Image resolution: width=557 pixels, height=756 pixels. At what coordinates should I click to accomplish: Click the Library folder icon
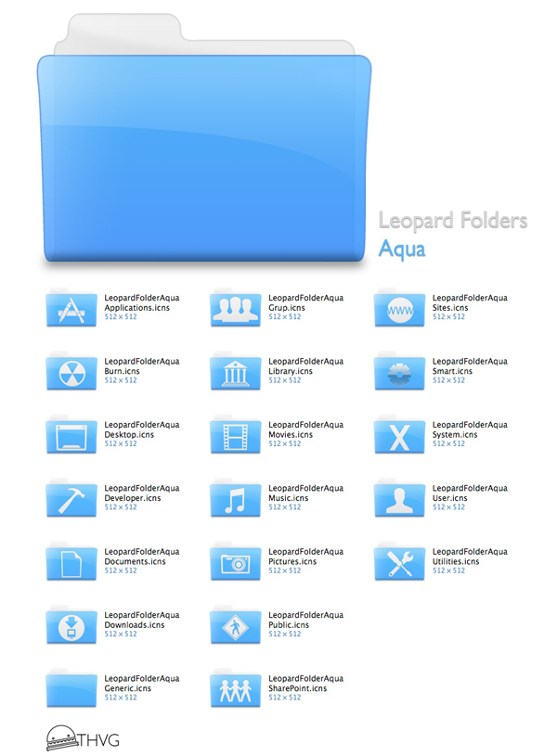(x=236, y=371)
